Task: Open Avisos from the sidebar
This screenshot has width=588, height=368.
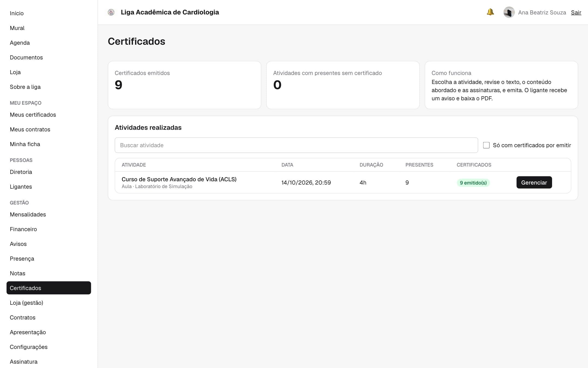Action: pos(49,244)
